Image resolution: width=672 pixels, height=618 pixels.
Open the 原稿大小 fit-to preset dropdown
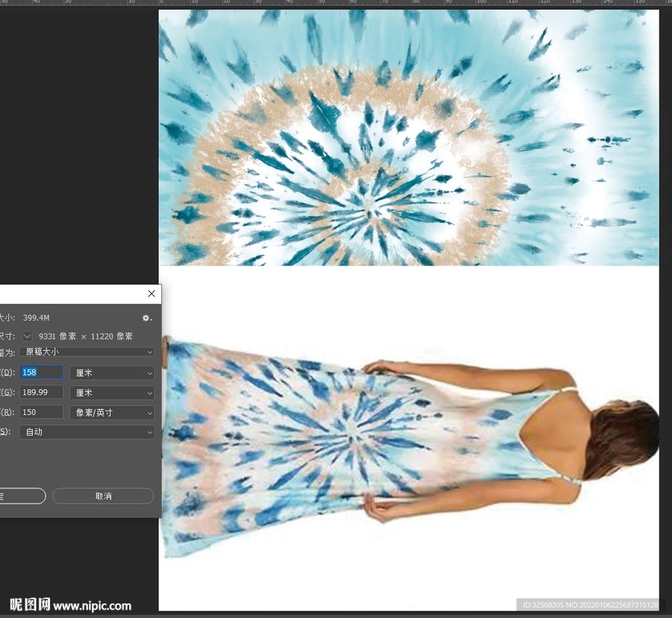click(x=87, y=352)
